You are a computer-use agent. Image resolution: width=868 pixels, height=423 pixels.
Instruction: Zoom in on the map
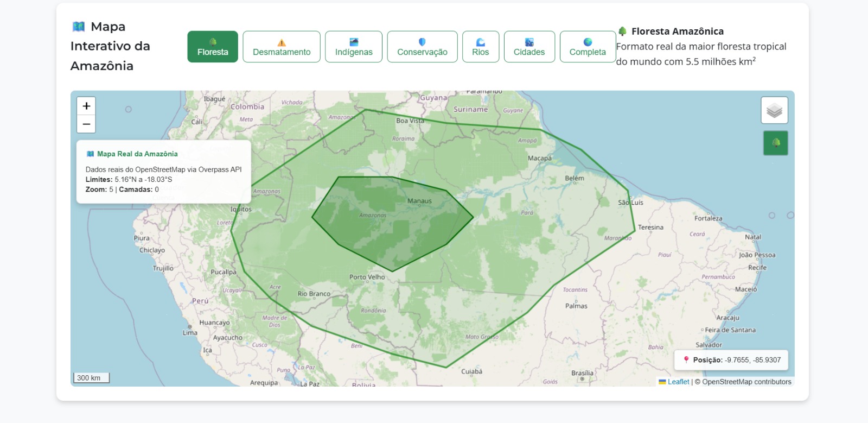click(86, 106)
